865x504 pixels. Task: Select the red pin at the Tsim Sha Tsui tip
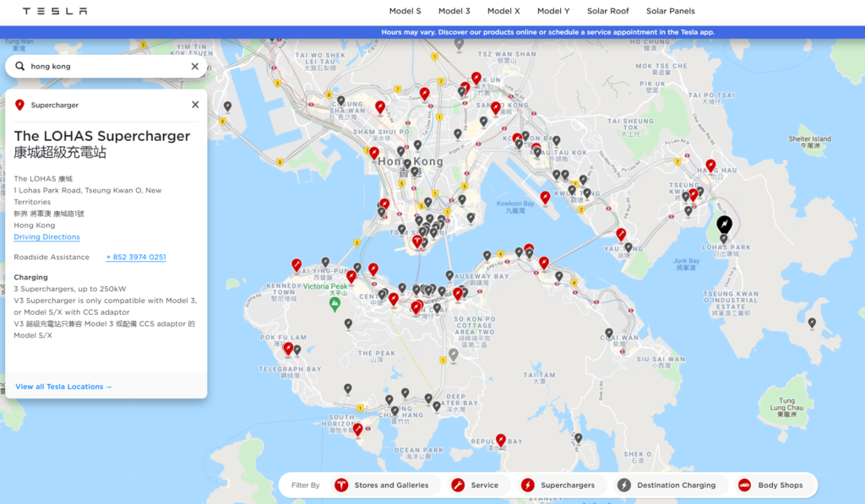[x=417, y=241]
